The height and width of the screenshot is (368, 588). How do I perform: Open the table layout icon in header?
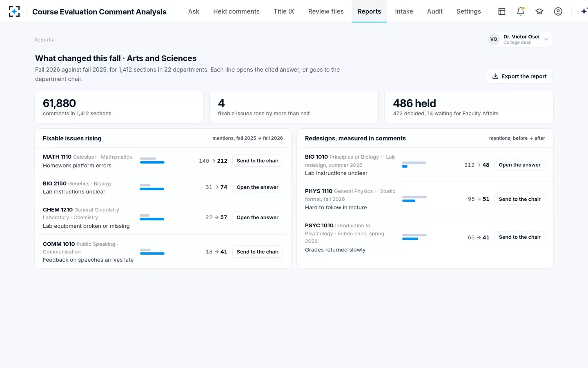(x=502, y=11)
